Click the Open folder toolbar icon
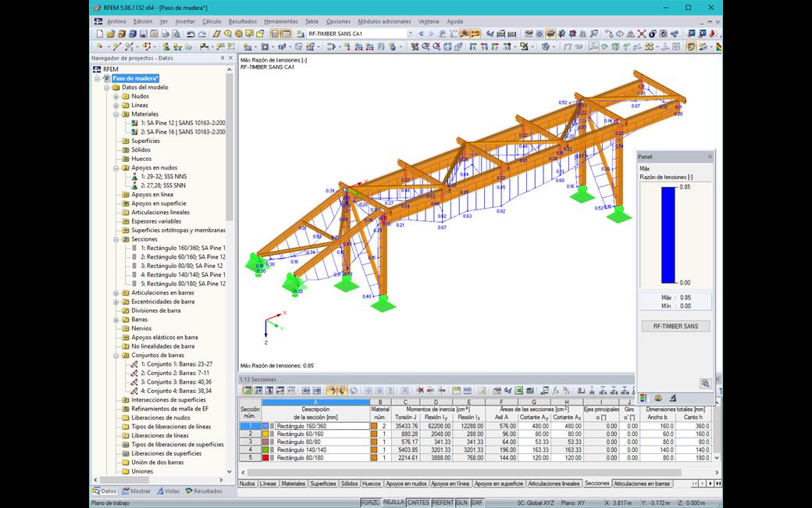 (x=111, y=34)
